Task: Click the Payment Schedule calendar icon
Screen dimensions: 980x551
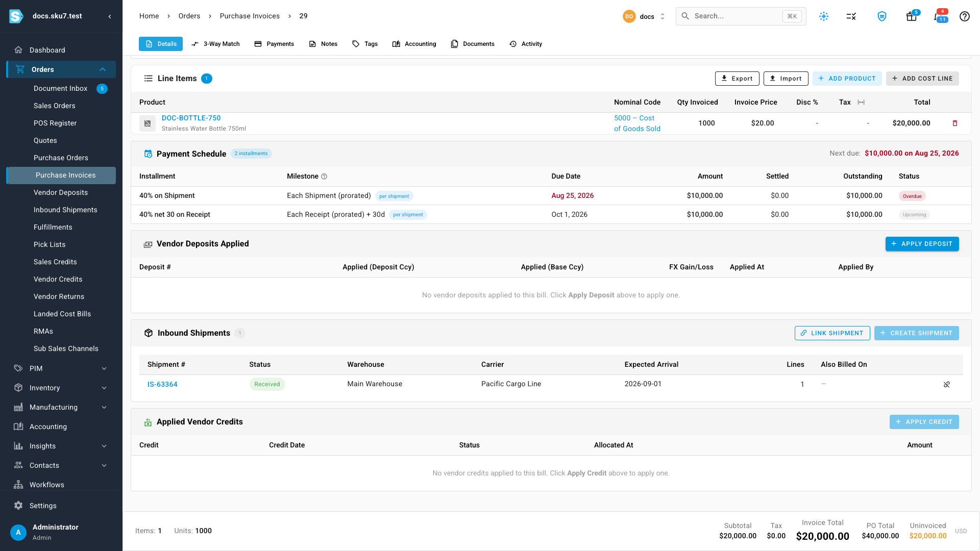Action: 148,154
